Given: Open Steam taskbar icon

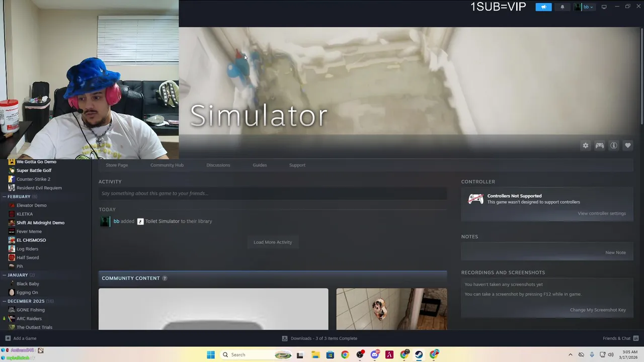Looking at the screenshot, I should point(419,354).
